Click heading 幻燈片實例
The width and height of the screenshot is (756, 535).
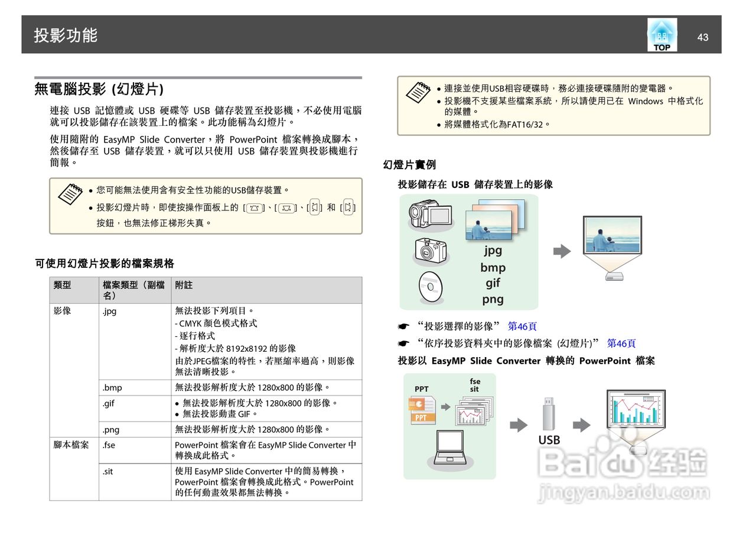tap(409, 165)
